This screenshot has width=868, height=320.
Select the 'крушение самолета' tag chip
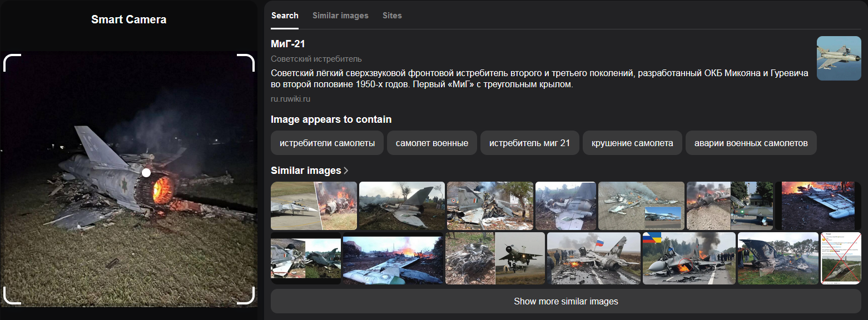(632, 143)
